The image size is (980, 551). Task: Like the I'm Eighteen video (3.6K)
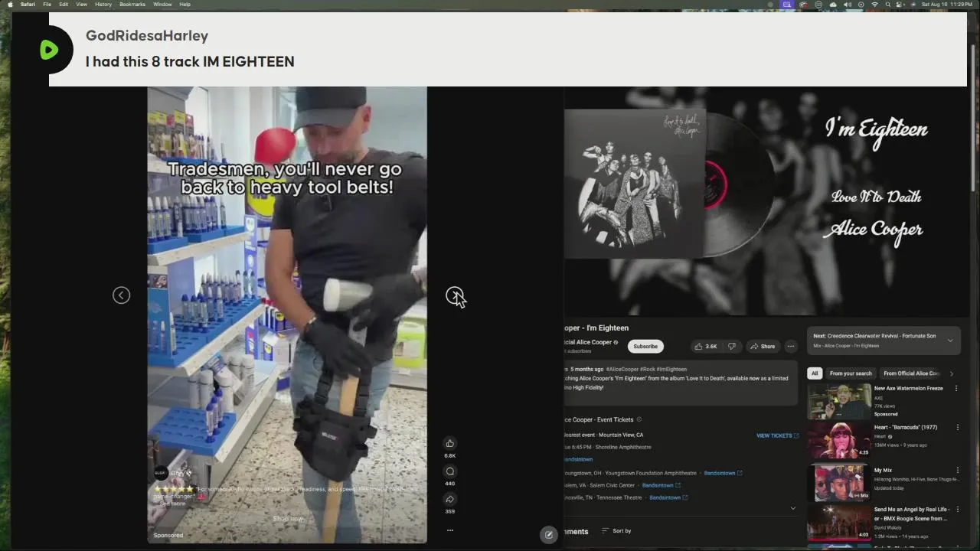[x=705, y=346]
